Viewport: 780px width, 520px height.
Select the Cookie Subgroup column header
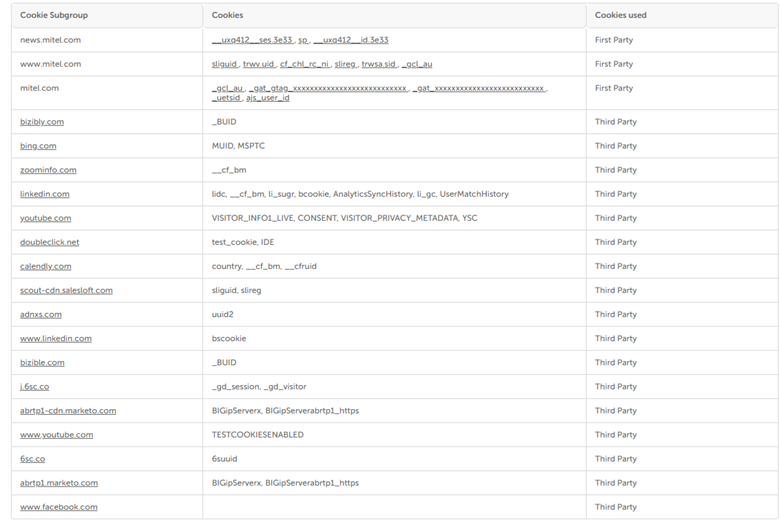click(x=54, y=15)
